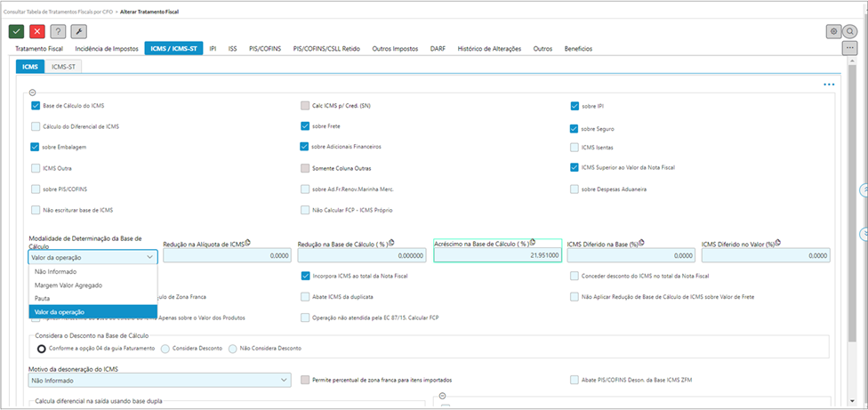Screen dimensions: 868x410
Task: Open Motivo da desoneração do ICMS dropdown
Action: tap(159, 380)
